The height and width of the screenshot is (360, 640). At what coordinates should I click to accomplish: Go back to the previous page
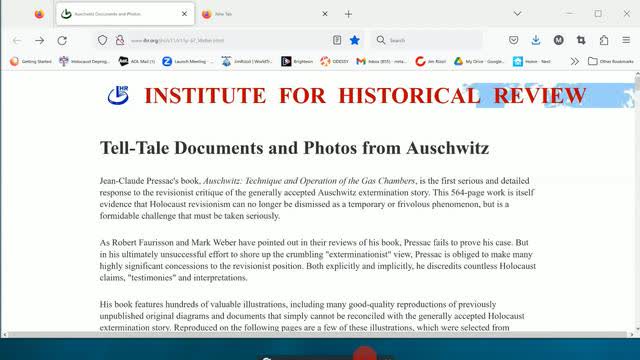[x=17, y=40]
